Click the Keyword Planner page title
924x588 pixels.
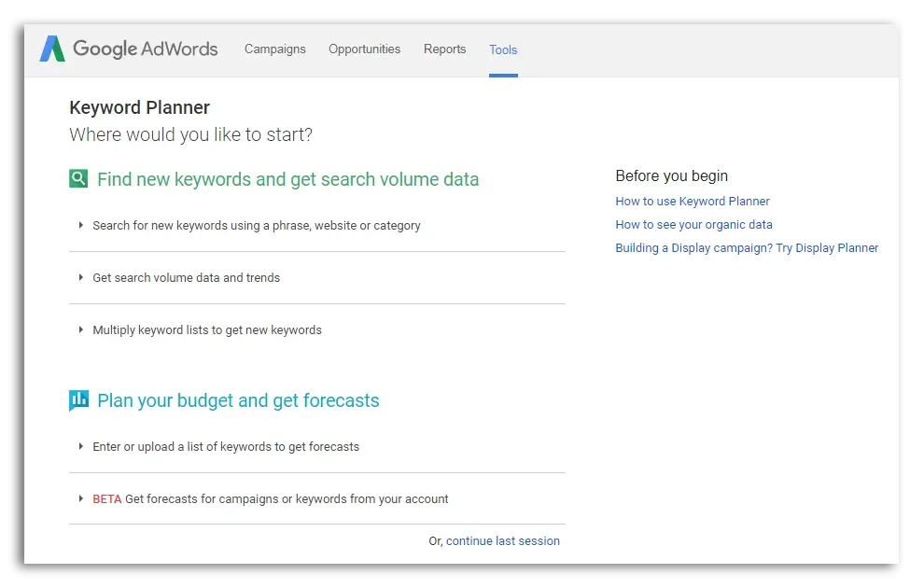[139, 107]
